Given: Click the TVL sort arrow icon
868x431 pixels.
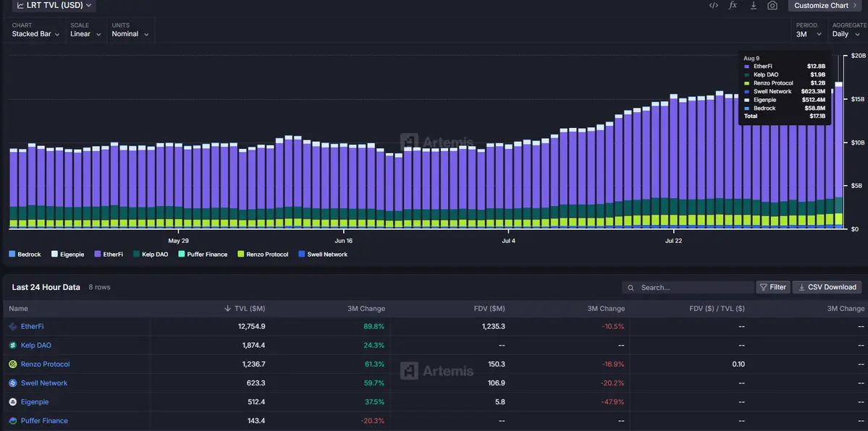Looking at the screenshot, I should pyautogui.click(x=227, y=309).
